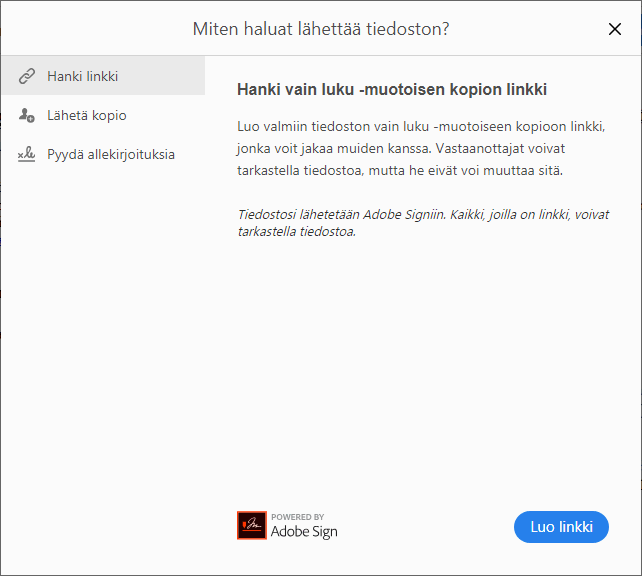Close the dialog with the X icon
Viewport: 642px width, 576px height.
pyautogui.click(x=615, y=29)
